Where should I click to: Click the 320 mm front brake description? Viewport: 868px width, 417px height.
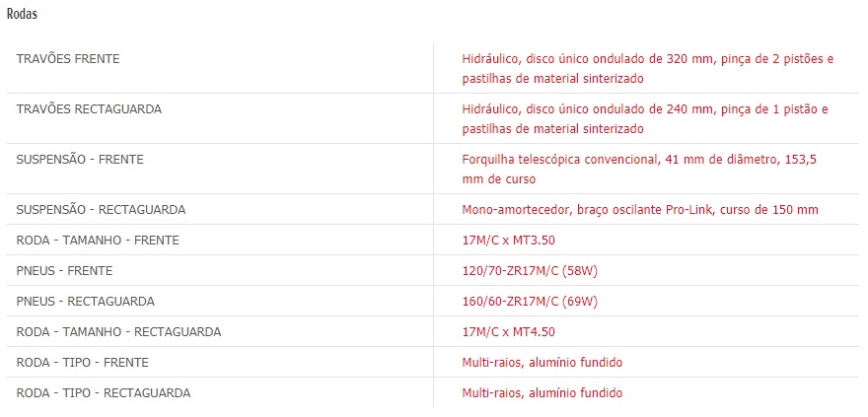[648, 69]
